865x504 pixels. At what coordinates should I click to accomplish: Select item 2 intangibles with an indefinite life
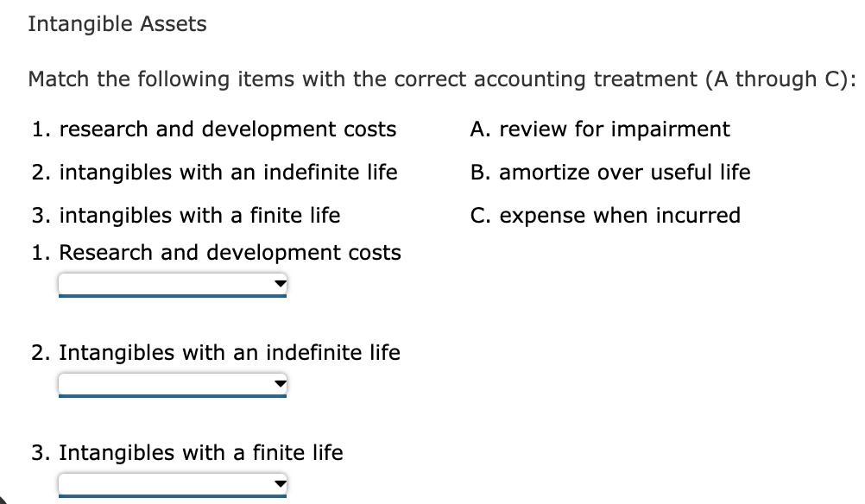coord(215,172)
